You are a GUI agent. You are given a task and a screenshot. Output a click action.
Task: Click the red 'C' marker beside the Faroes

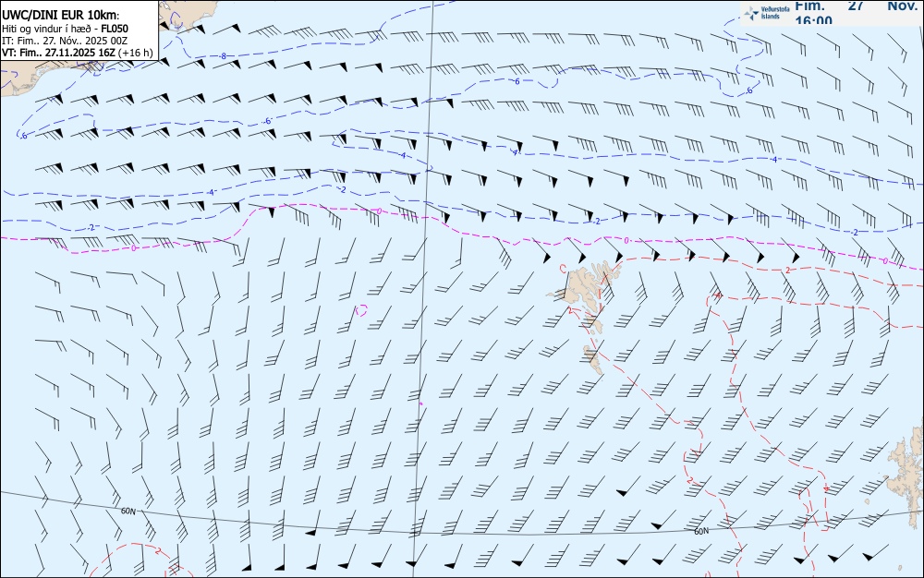pos(563,269)
